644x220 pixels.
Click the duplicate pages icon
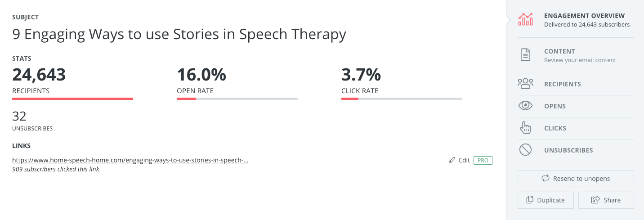pos(530,200)
